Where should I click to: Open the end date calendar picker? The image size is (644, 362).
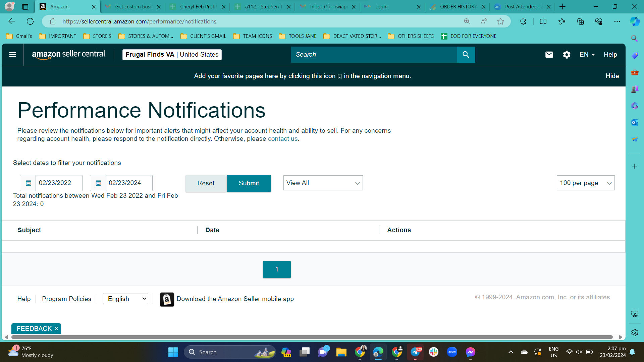(x=98, y=183)
